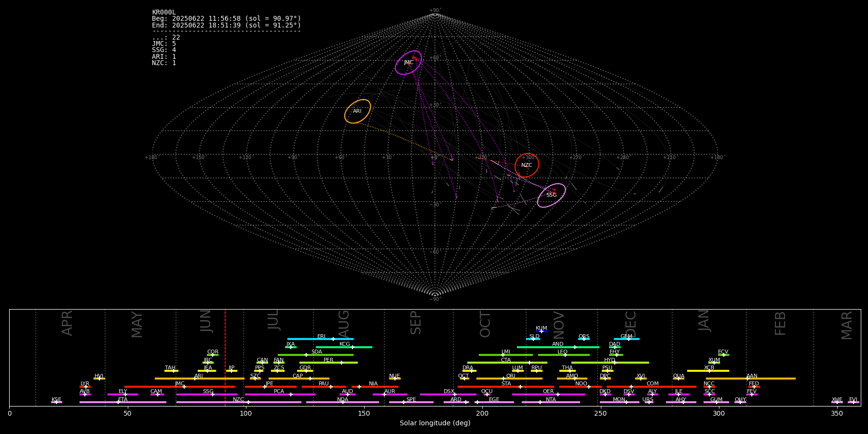Image resolution: width=868 pixels, height=434 pixels.
Task: Click the −60 latitude label on the sky map
Action: click(434, 252)
